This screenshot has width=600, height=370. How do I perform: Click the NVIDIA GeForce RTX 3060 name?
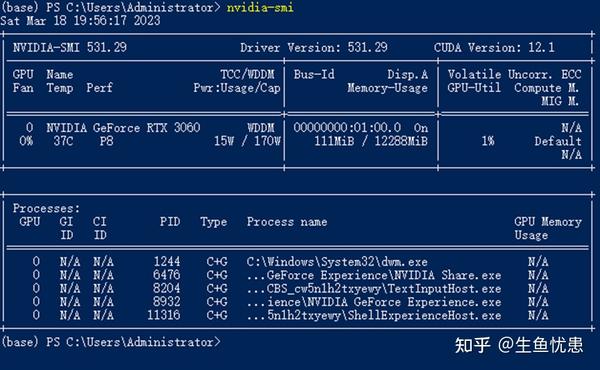(x=123, y=127)
